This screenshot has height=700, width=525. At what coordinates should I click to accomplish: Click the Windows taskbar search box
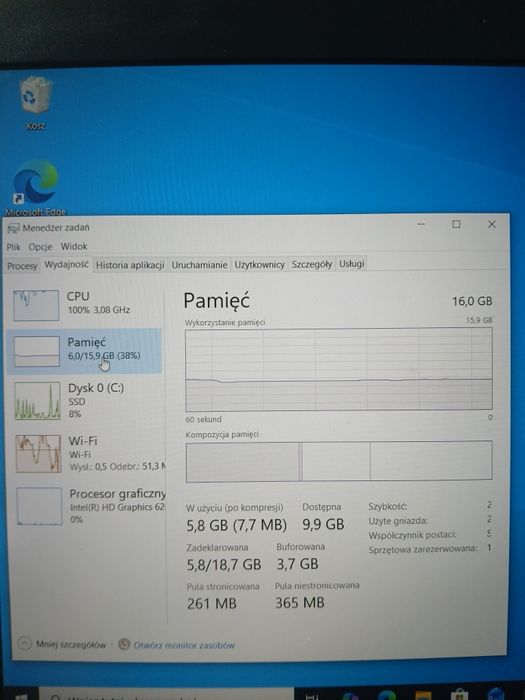point(167,695)
